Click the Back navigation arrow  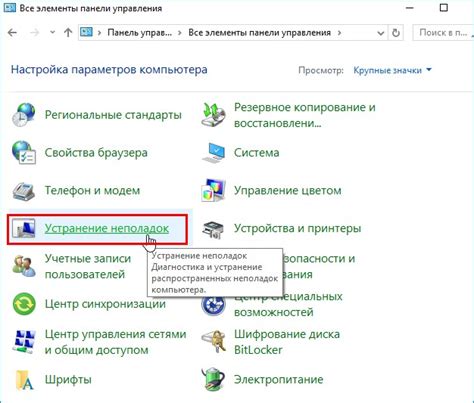(x=12, y=33)
